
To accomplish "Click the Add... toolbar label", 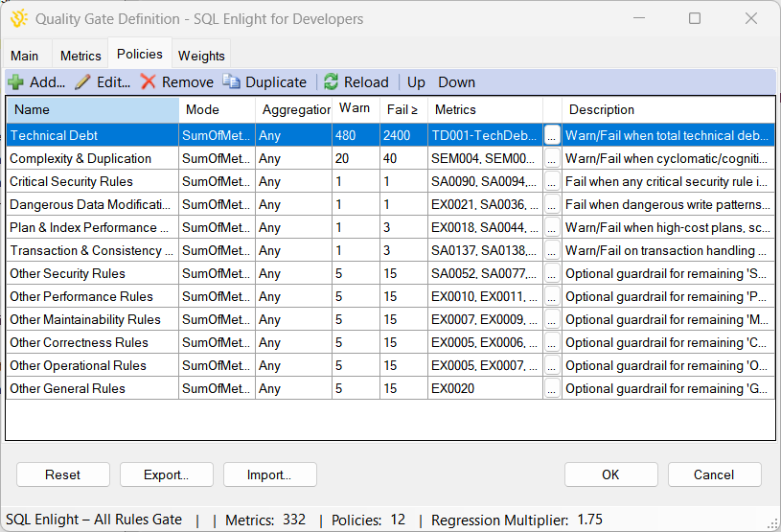I will pos(47,81).
